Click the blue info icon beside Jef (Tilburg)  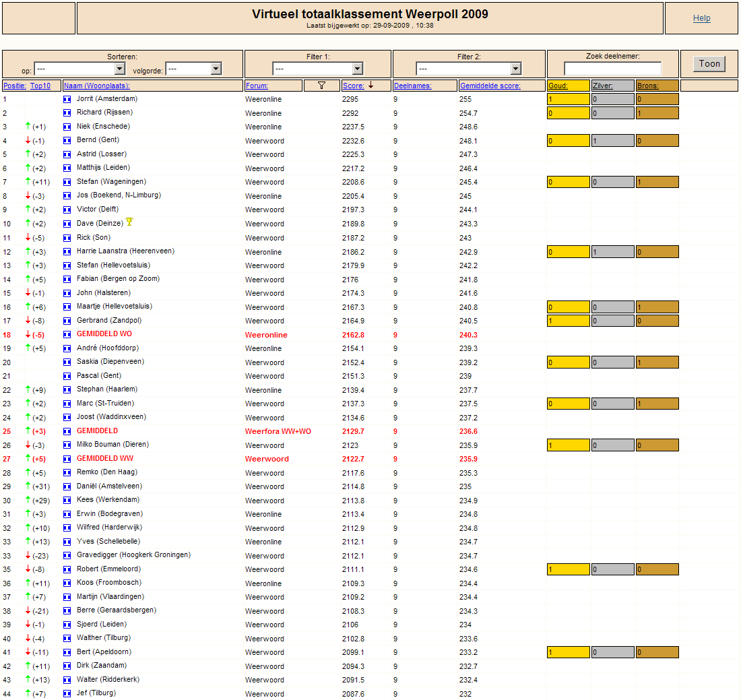67,693
